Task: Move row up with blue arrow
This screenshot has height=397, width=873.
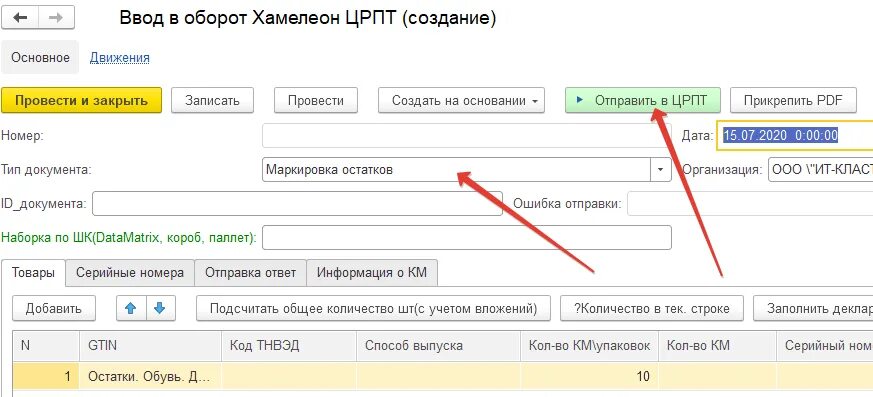Action: pyautogui.click(x=131, y=308)
